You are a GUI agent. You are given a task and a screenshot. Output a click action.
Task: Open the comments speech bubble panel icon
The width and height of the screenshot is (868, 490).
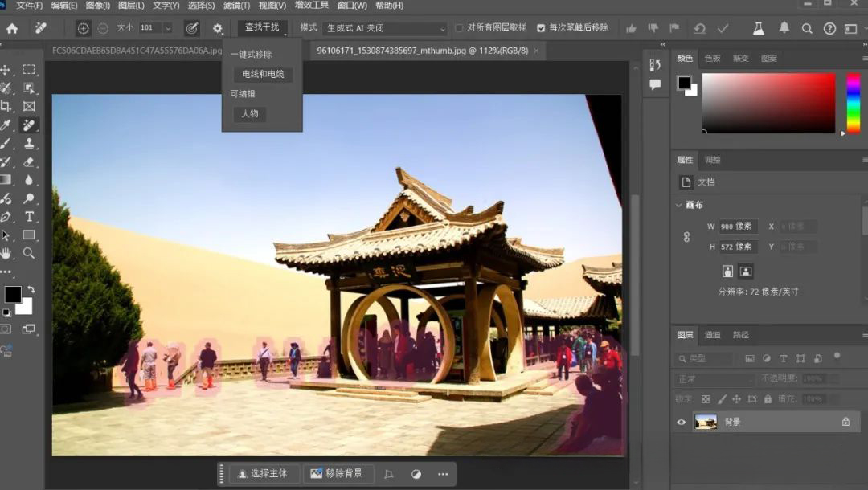(655, 84)
